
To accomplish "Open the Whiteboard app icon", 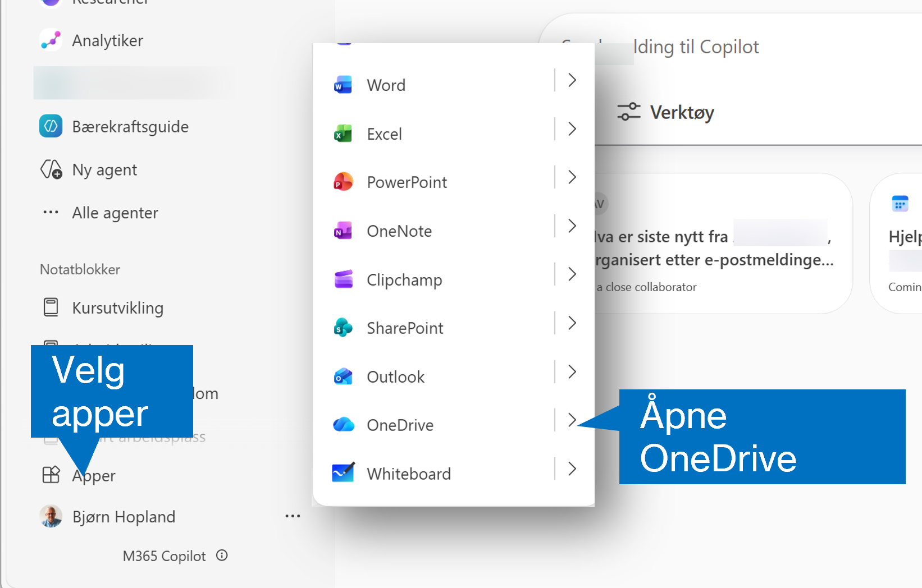I will pyautogui.click(x=343, y=473).
